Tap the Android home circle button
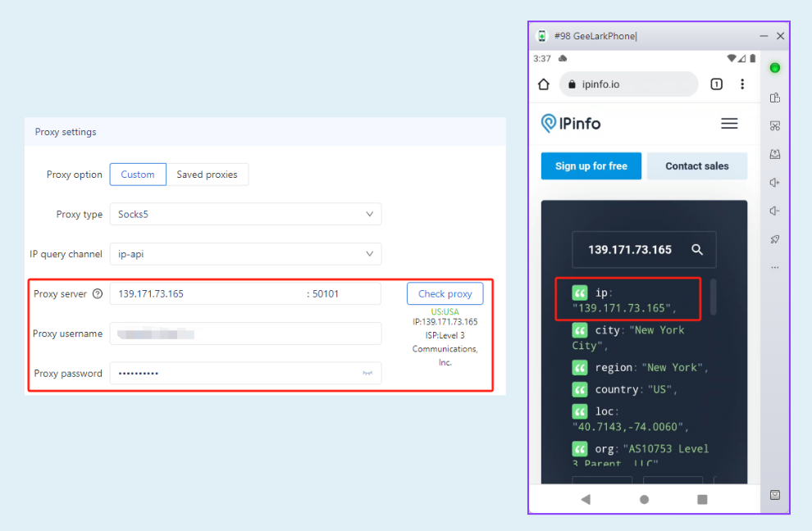The image size is (812, 531). (644, 499)
